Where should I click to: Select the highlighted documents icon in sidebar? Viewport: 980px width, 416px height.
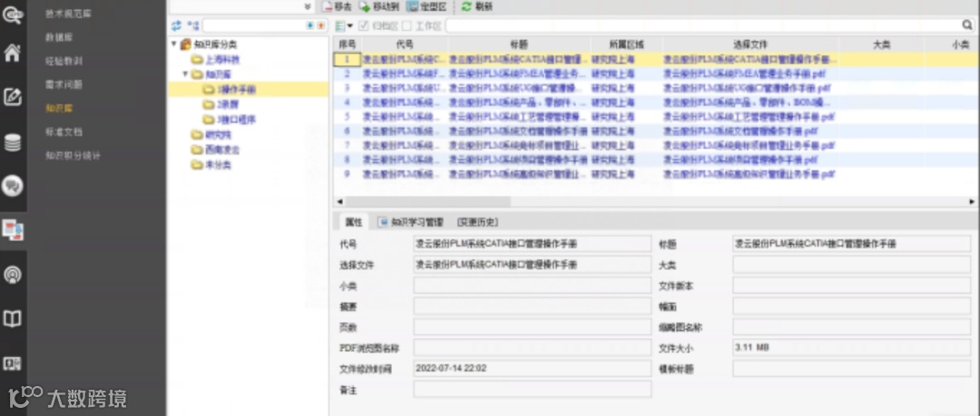pyautogui.click(x=13, y=230)
